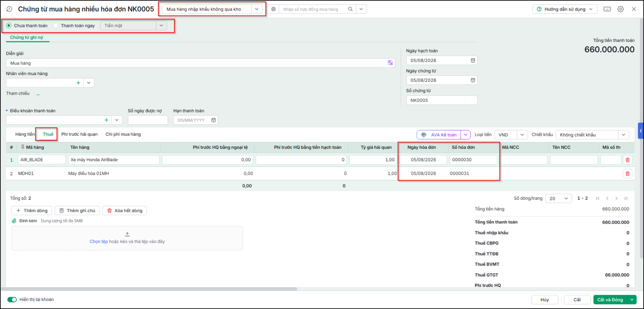Click the Xóa hết dòng button
644x309 pixels.
(x=125, y=211)
